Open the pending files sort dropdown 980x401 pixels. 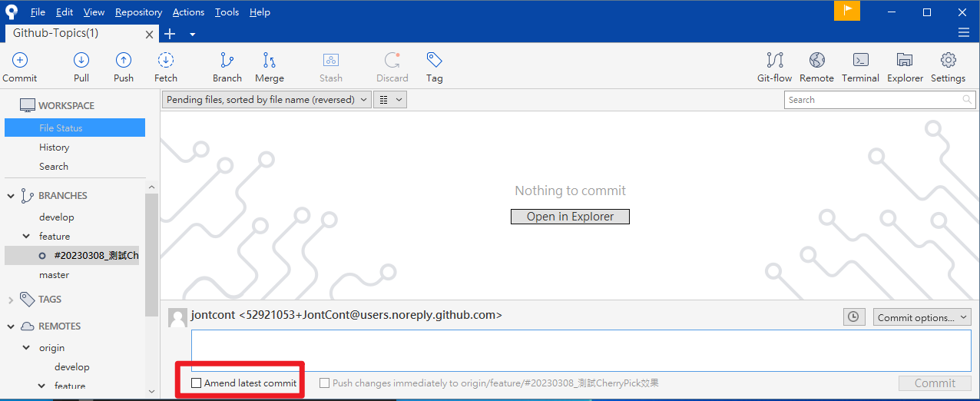[267, 100]
